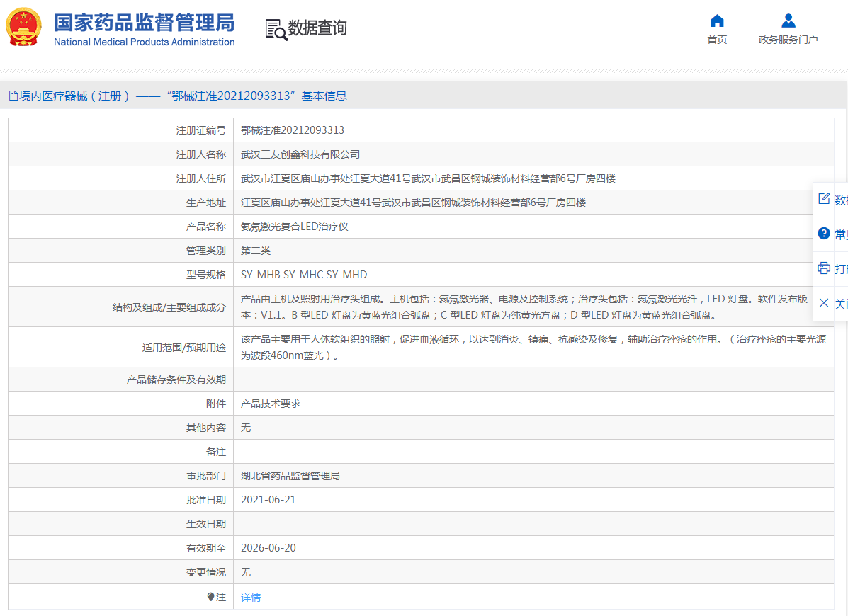Click the 生效日期 row label
The width and height of the screenshot is (848, 616).
point(206,524)
